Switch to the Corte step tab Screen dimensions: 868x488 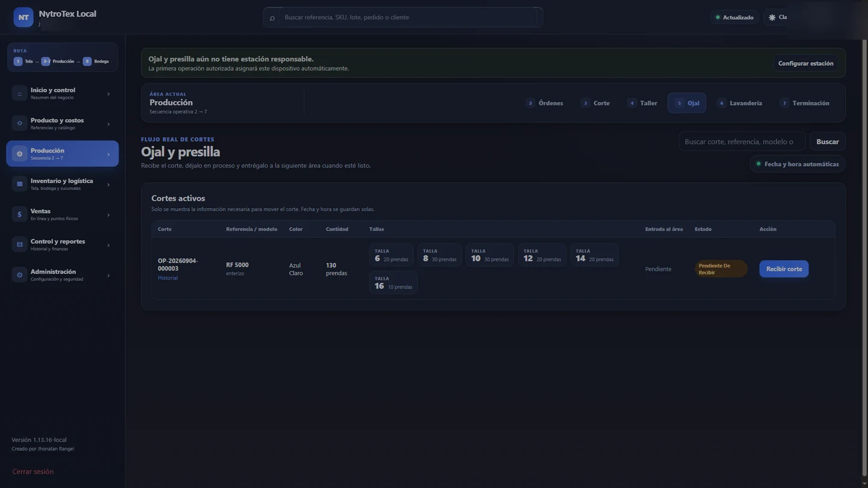[595, 103]
